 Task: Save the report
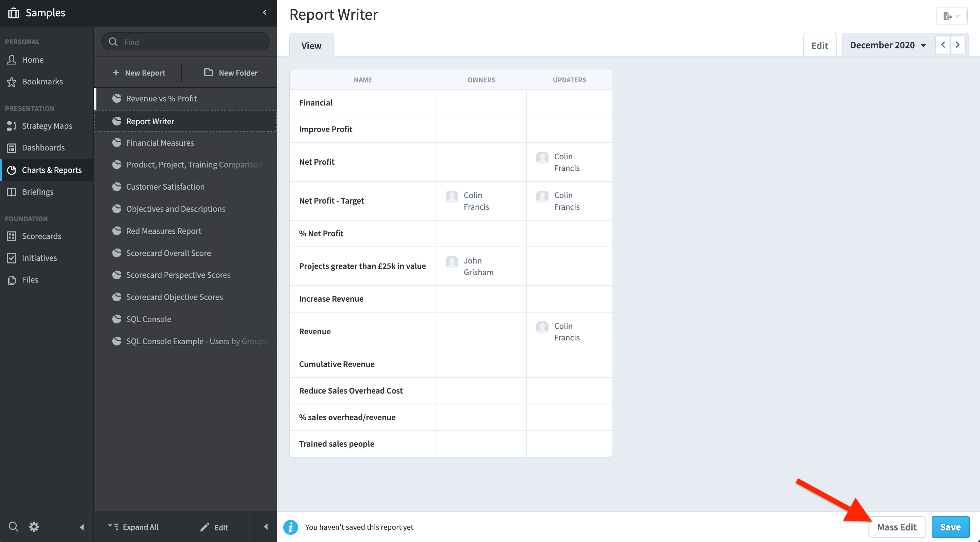pos(950,527)
